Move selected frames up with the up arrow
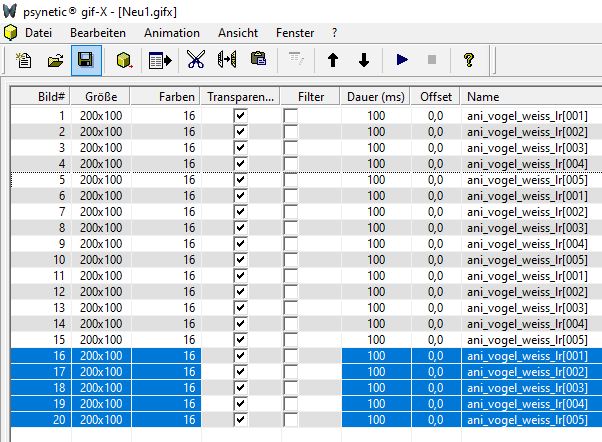The height and width of the screenshot is (442, 602). point(333,60)
